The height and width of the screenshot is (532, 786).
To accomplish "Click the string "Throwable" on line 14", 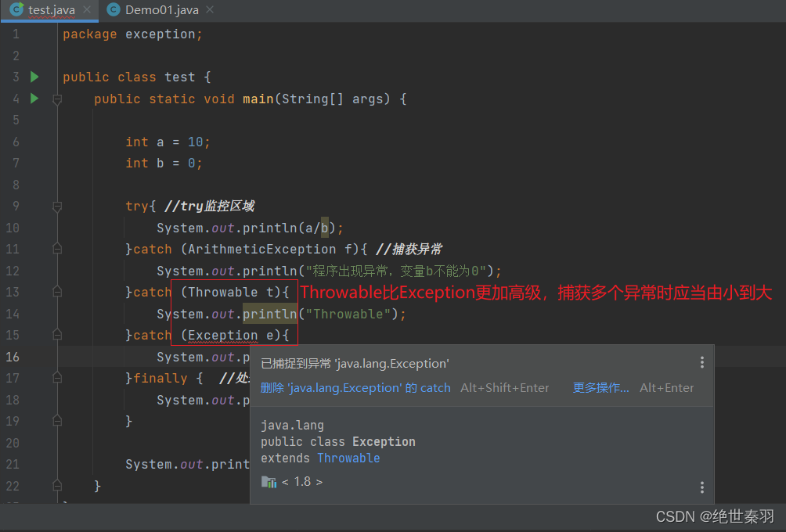I will (x=348, y=314).
